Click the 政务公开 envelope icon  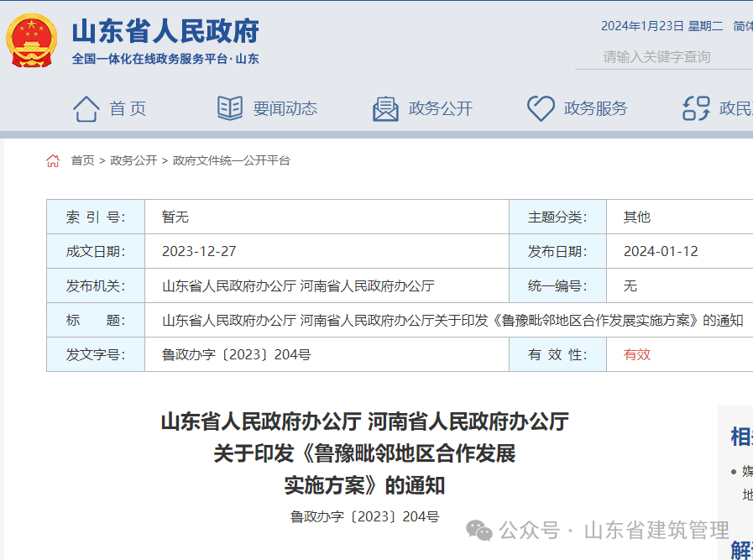[384, 107]
